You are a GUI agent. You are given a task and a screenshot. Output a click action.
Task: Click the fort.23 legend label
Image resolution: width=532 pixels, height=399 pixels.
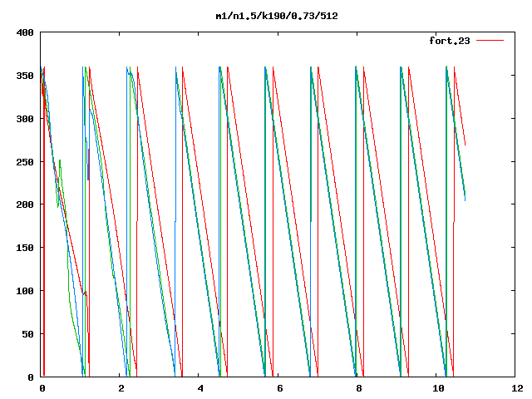tap(449, 41)
